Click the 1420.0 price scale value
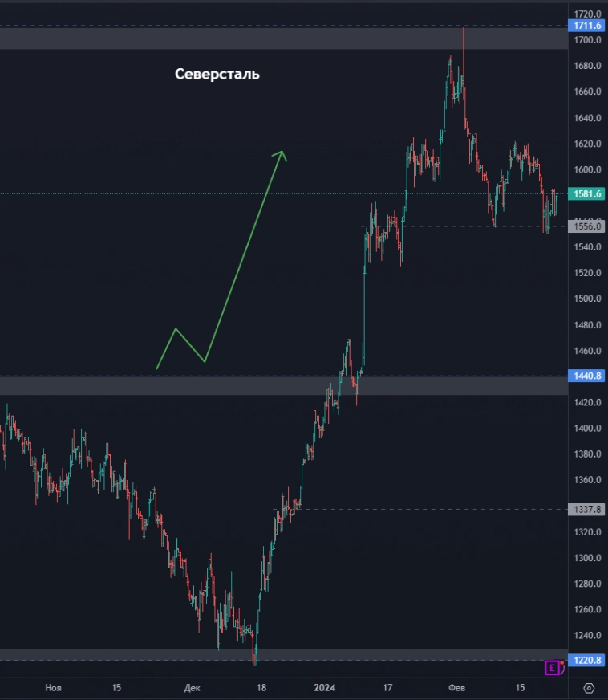This screenshot has height=700, width=608. [x=587, y=403]
